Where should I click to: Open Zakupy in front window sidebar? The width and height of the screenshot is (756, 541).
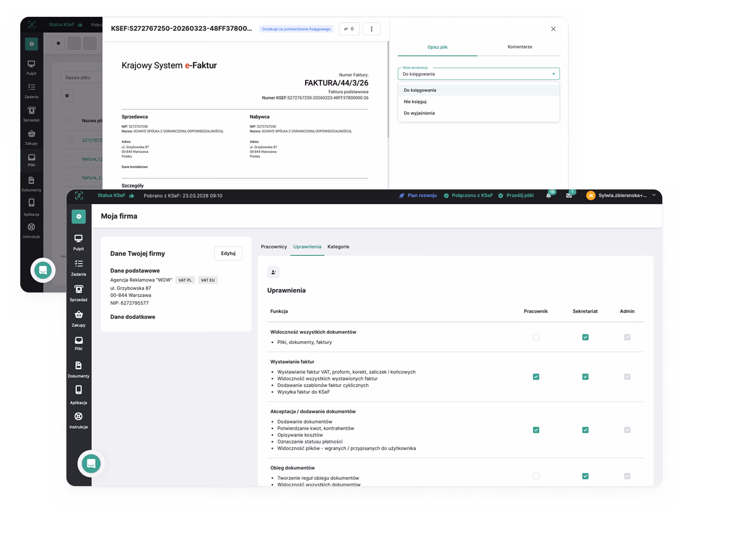(x=79, y=319)
